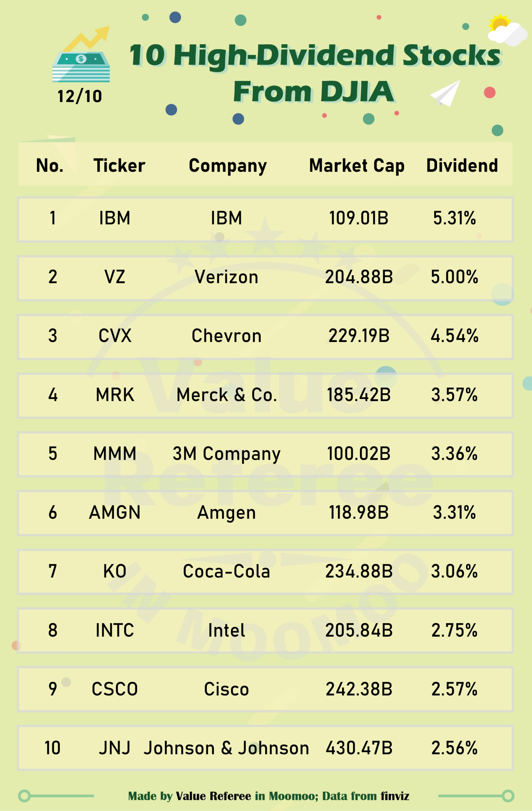The image size is (532, 811).
Task: Click the money stack with arrow icon
Action: click(x=82, y=55)
